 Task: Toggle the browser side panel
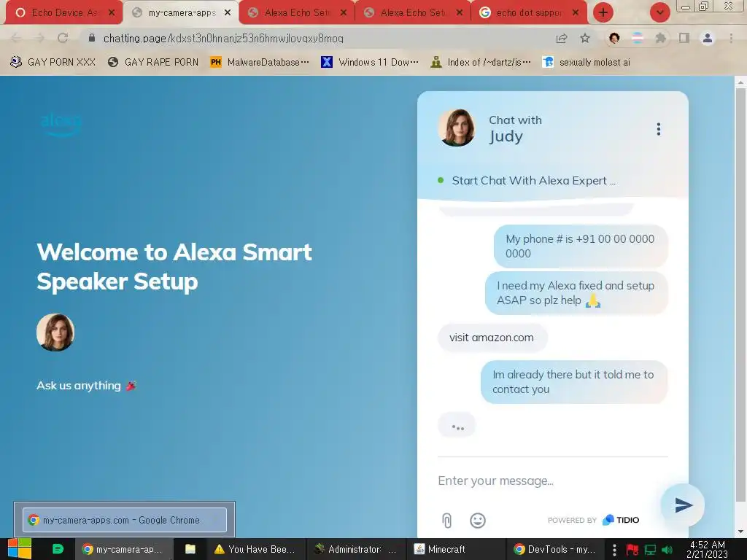click(x=684, y=39)
